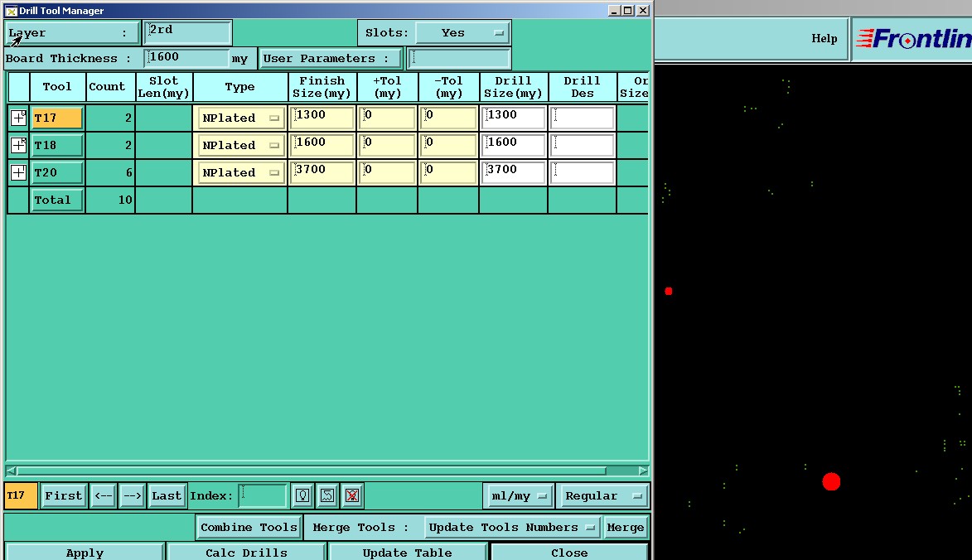The height and width of the screenshot is (560, 972).
Task: Jump to First tool
Action: pos(63,495)
